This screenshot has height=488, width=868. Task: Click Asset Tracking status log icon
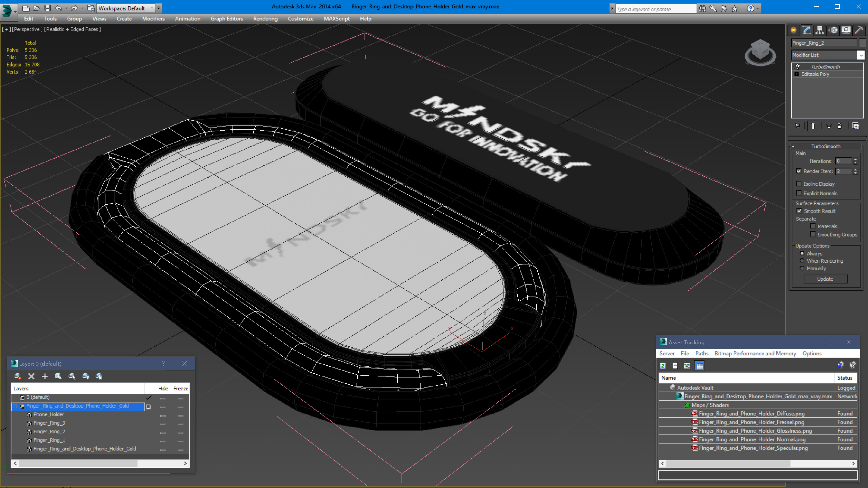point(675,366)
